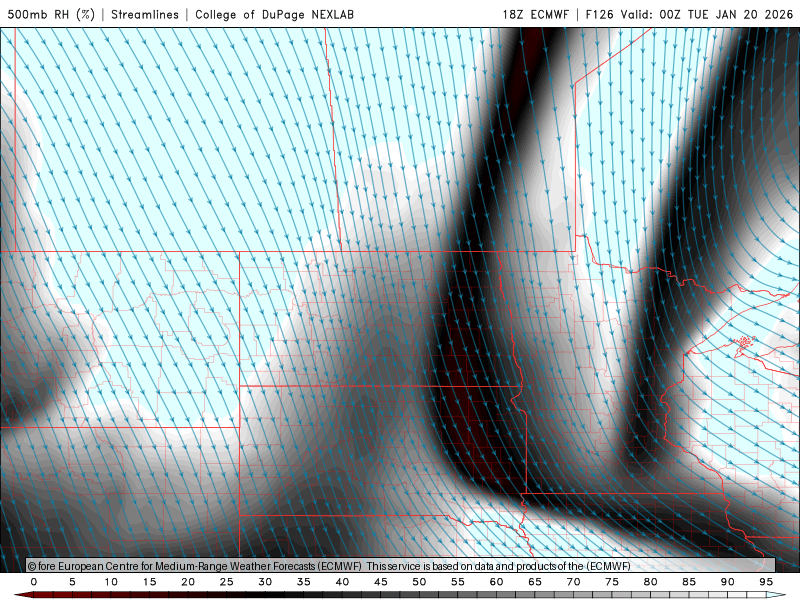This screenshot has height=600, width=800.
Task: Select the "18Z ECMWF" model run label
Action: click(535, 14)
